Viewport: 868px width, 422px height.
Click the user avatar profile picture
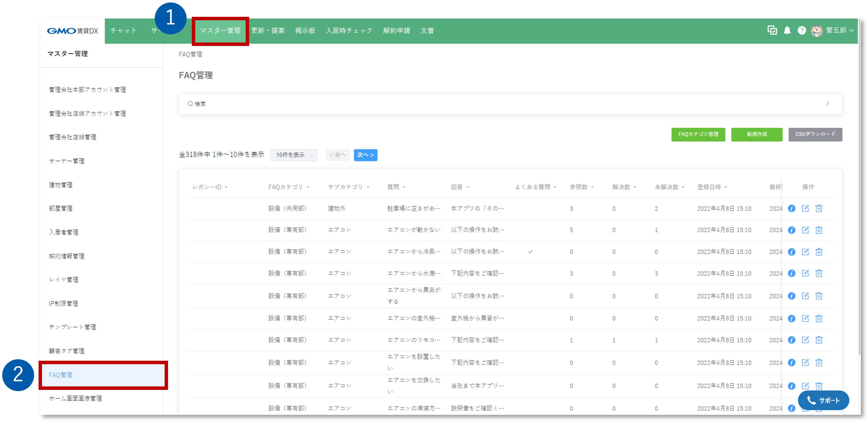point(816,30)
